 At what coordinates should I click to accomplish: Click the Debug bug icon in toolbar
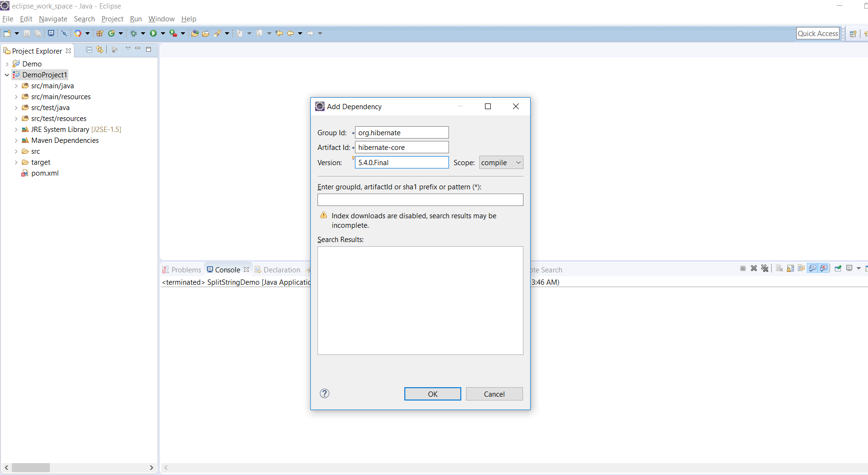click(134, 33)
